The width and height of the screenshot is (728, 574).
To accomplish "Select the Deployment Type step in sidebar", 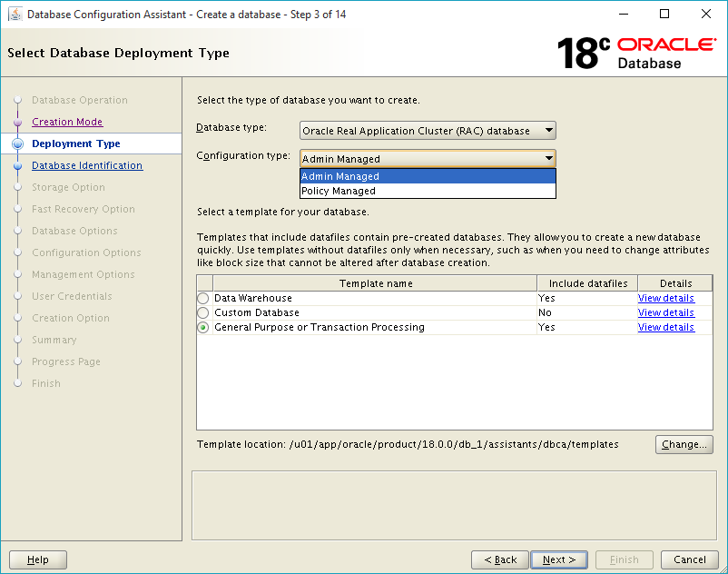I will 76,143.
